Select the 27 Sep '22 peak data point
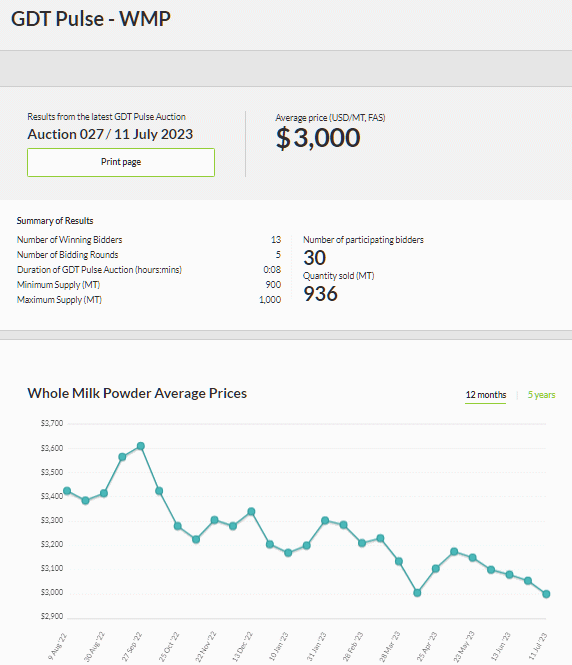Image resolution: width=572 pixels, height=665 pixels. 141,446
